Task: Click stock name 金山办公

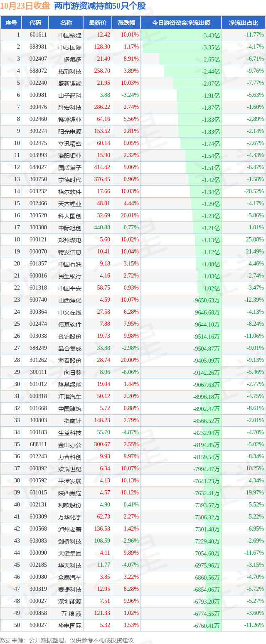Action: 70,445
